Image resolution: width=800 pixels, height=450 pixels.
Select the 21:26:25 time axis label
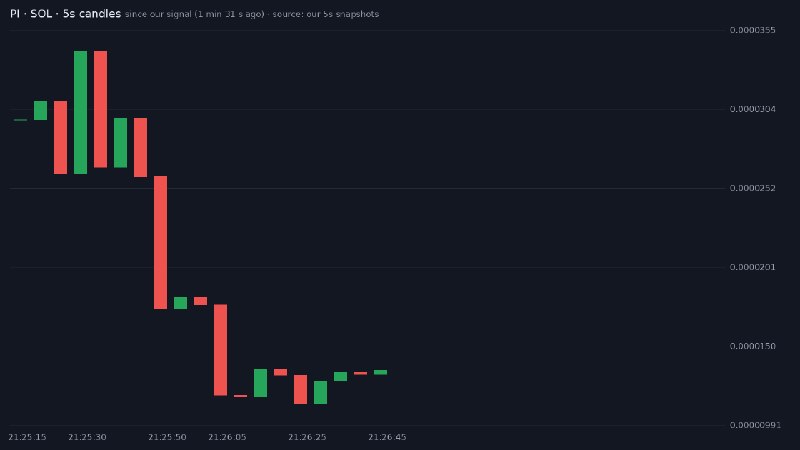307,437
